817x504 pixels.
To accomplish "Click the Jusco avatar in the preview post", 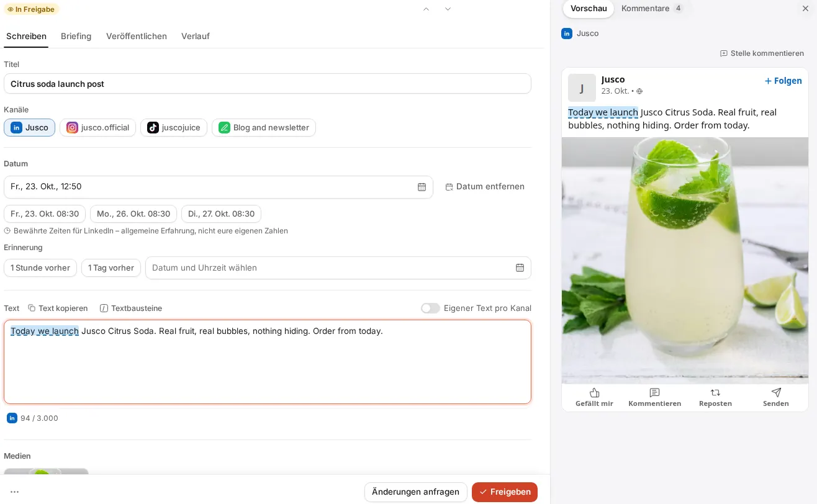I will [582, 88].
